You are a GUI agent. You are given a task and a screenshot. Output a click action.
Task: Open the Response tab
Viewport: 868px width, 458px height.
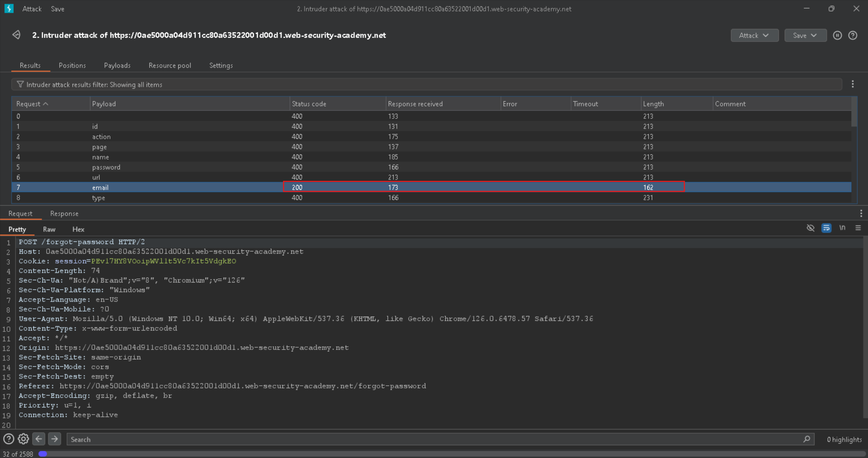pyautogui.click(x=64, y=213)
